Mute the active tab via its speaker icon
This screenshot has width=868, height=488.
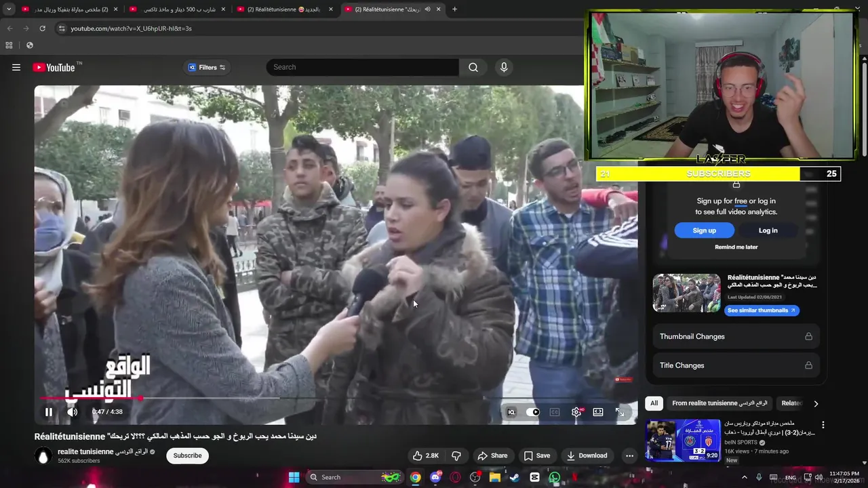click(x=427, y=9)
